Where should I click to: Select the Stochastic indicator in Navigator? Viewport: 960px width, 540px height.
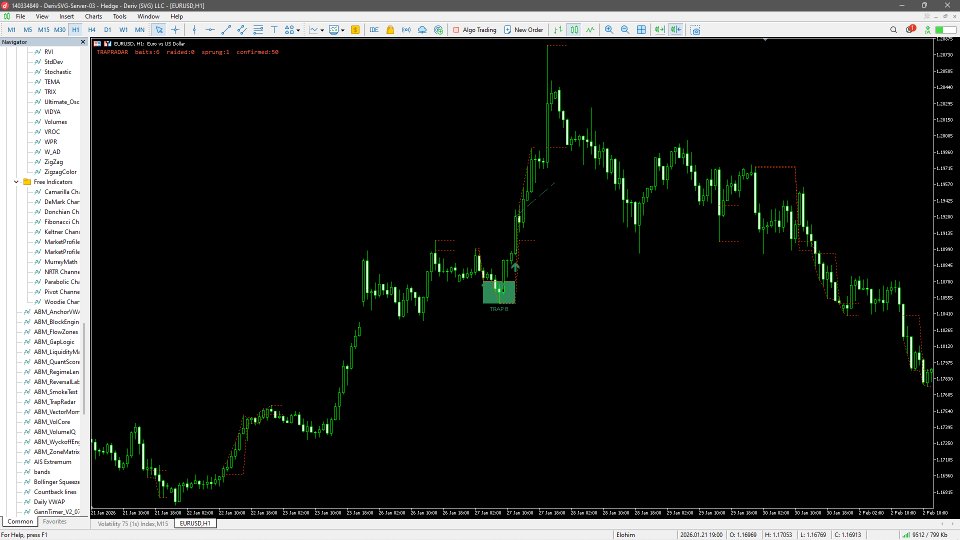pos(58,72)
